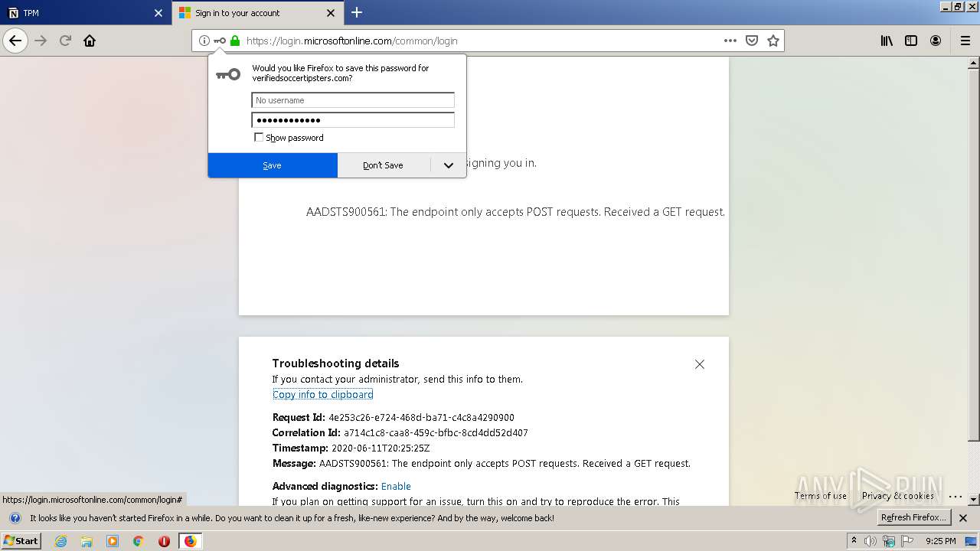Open the footer three-dot more options
The height and width of the screenshot is (551, 980).
(955, 496)
